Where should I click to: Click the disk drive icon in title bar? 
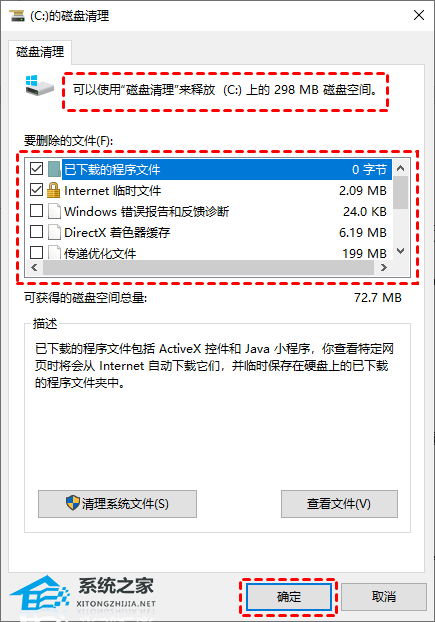17,15
